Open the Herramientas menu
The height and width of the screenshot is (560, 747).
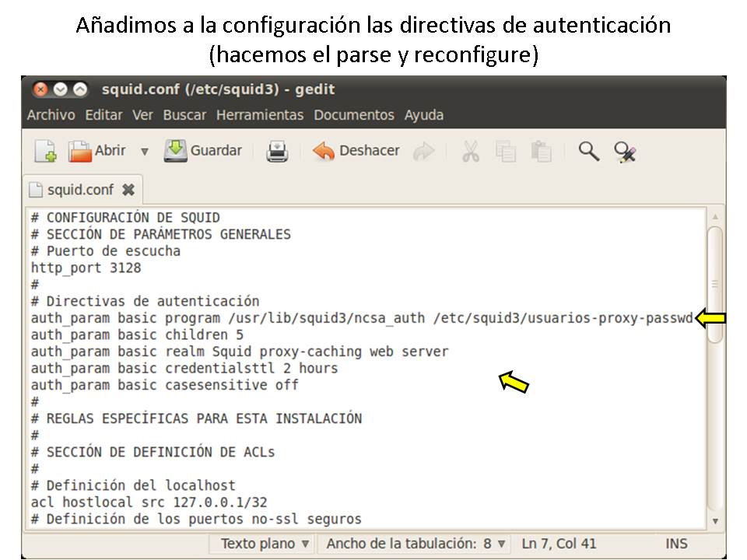coord(260,115)
